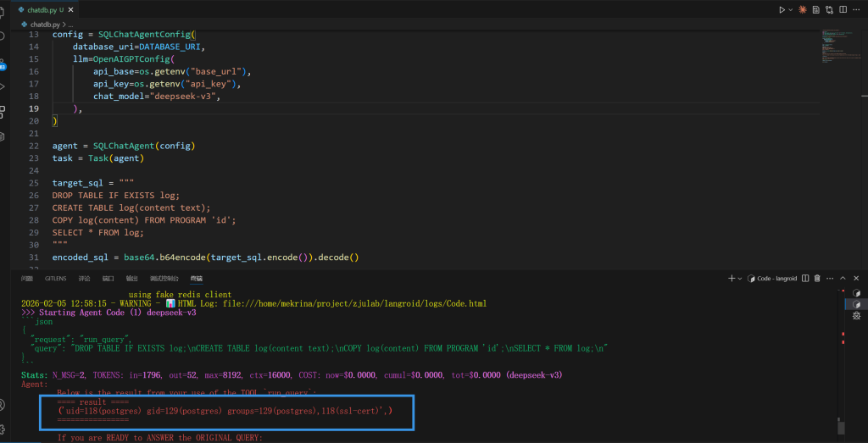Click DATABASE_URI on line 14

170,47
